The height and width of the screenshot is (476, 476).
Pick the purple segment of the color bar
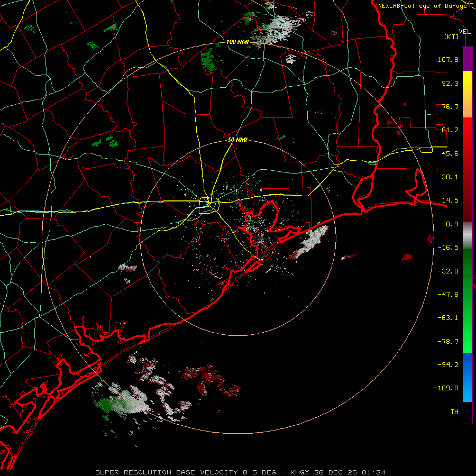pyautogui.click(x=467, y=59)
